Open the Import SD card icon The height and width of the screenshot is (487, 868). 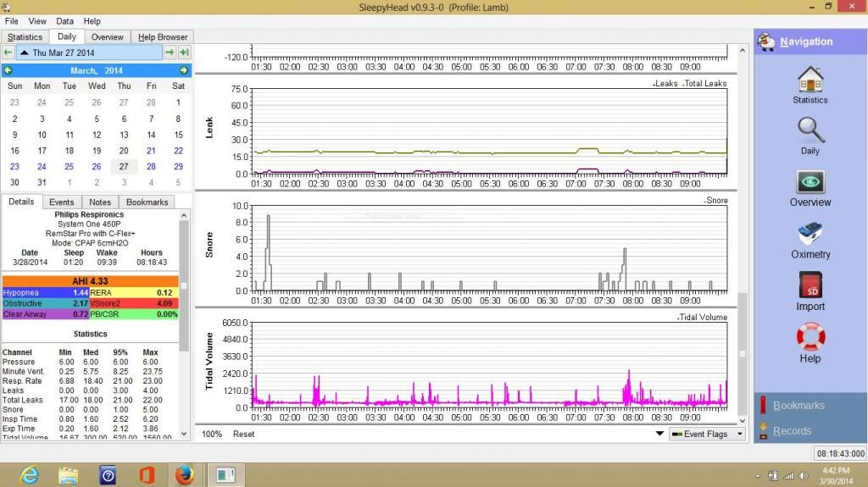click(x=810, y=285)
